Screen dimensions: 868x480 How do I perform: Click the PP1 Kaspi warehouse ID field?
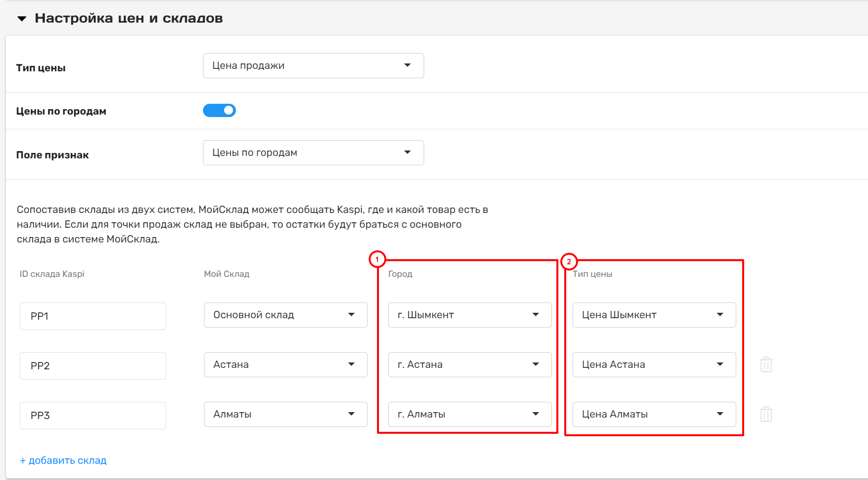[93, 316]
